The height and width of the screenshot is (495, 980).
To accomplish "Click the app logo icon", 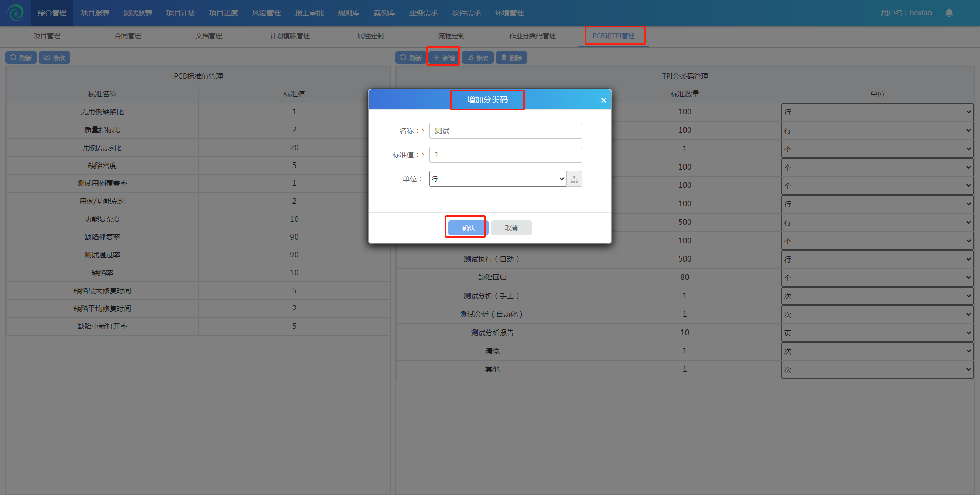I will [15, 13].
